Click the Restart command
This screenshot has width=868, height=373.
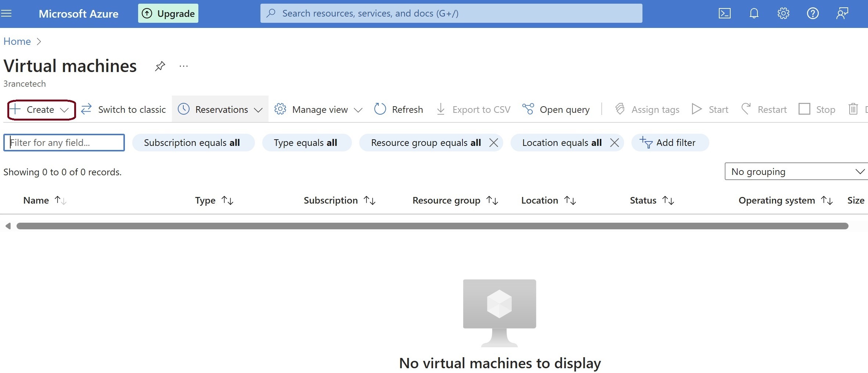pos(764,110)
